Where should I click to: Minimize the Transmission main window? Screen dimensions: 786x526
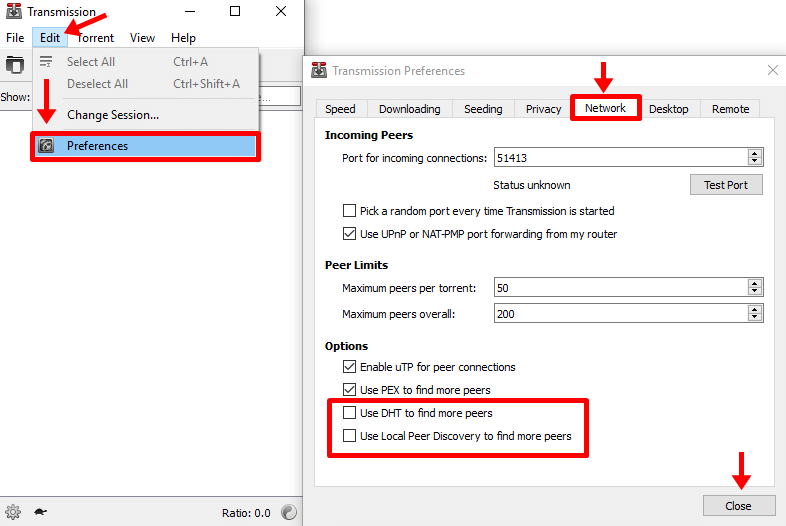coord(190,11)
